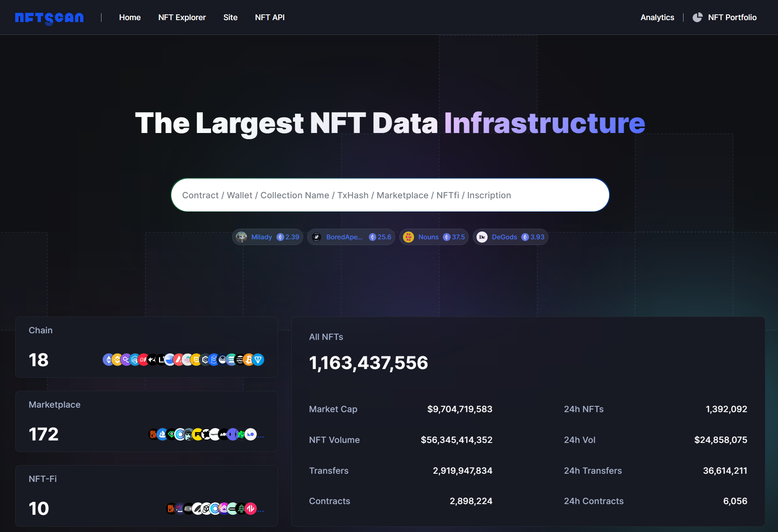
Task: Open the Polygon chain icon
Action: [125, 360]
